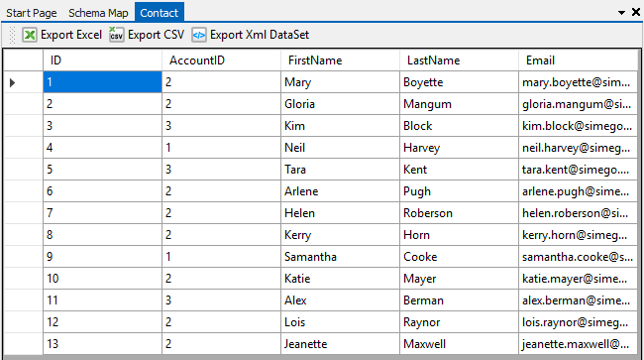Click the FirstName cell Katie
The width and height of the screenshot is (644, 360).
click(340, 279)
